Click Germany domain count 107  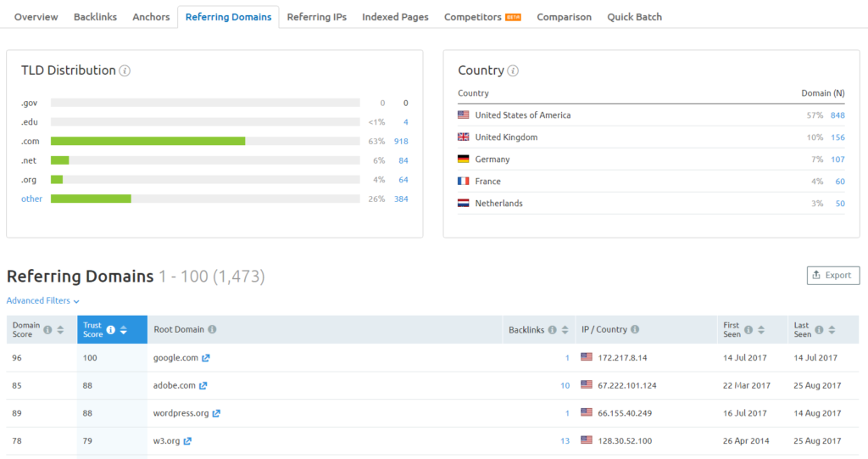[837, 160]
